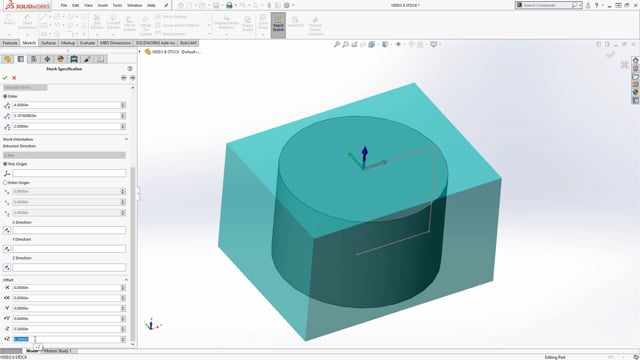
Task: Click the Print icon in the top toolbar
Action: click(x=229, y=5)
